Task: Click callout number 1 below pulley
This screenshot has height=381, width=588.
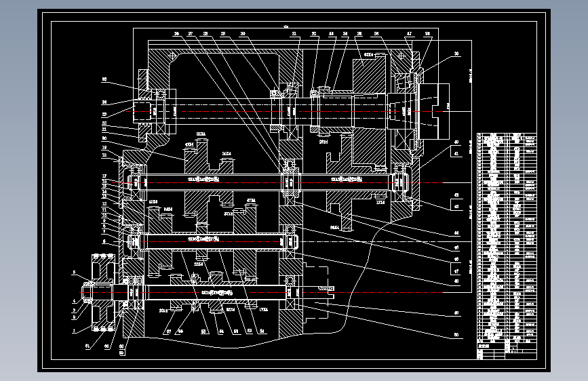Action: click(74, 331)
